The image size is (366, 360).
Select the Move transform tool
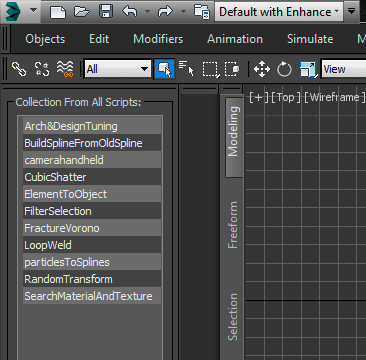coord(262,69)
